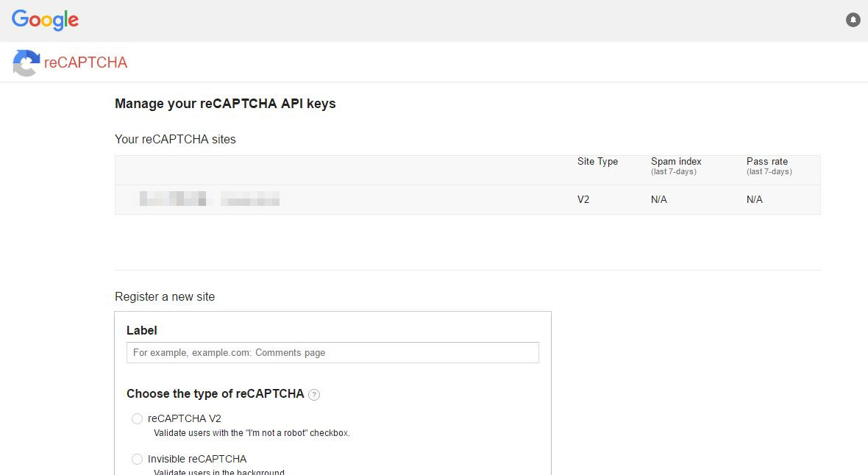
Task: Click the Register a new site heading
Action: coord(165,297)
